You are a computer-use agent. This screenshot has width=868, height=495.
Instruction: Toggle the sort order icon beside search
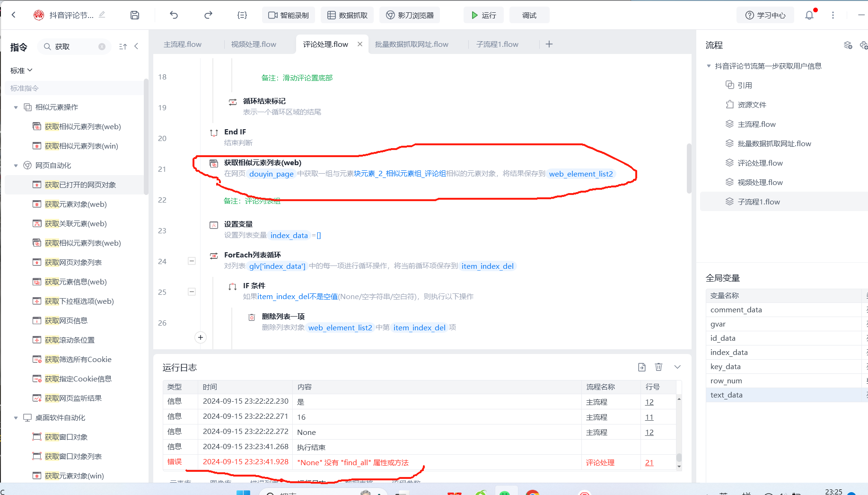point(123,46)
